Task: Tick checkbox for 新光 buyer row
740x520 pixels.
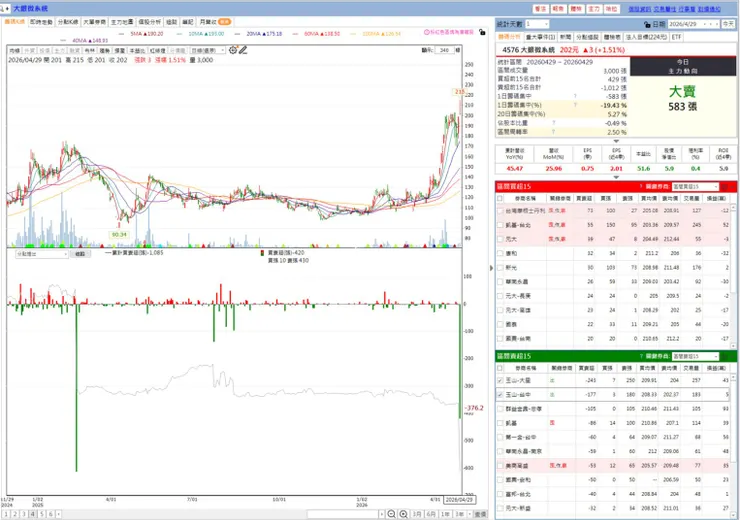Action: coord(500,268)
